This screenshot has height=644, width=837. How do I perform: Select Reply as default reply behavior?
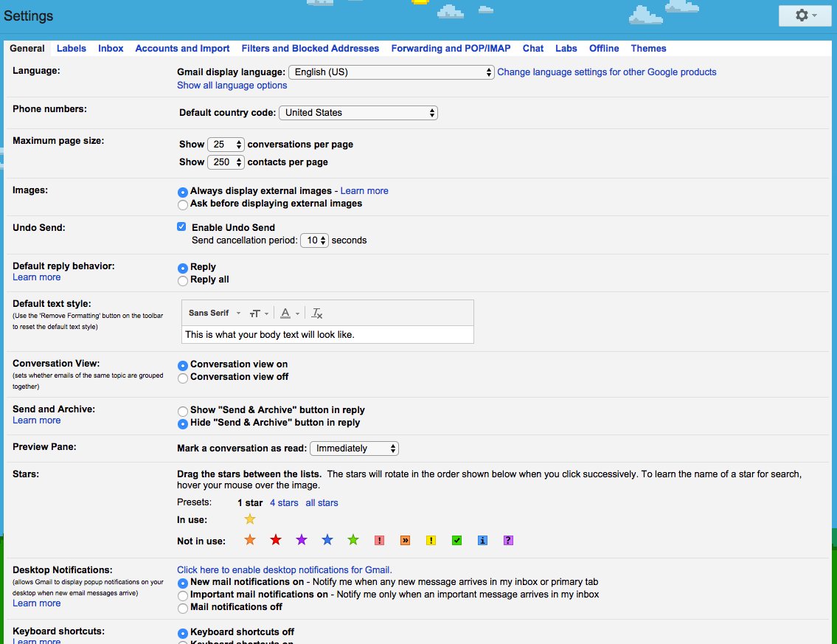(x=183, y=268)
